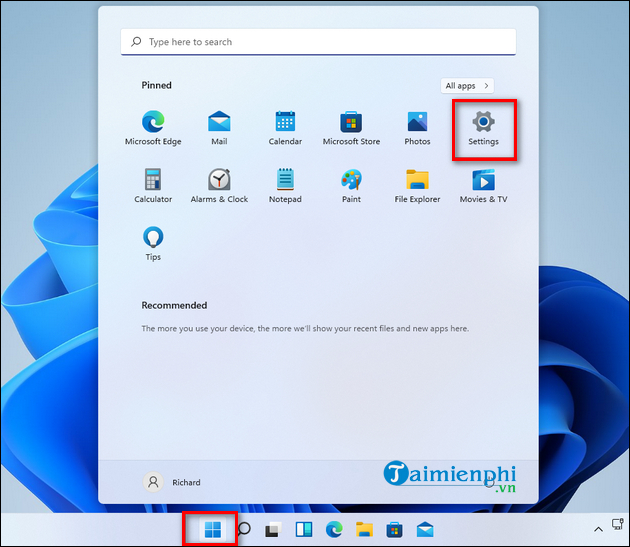Launch the Paint app
Image resolution: width=630 pixels, height=547 pixels.
(351, 181)
